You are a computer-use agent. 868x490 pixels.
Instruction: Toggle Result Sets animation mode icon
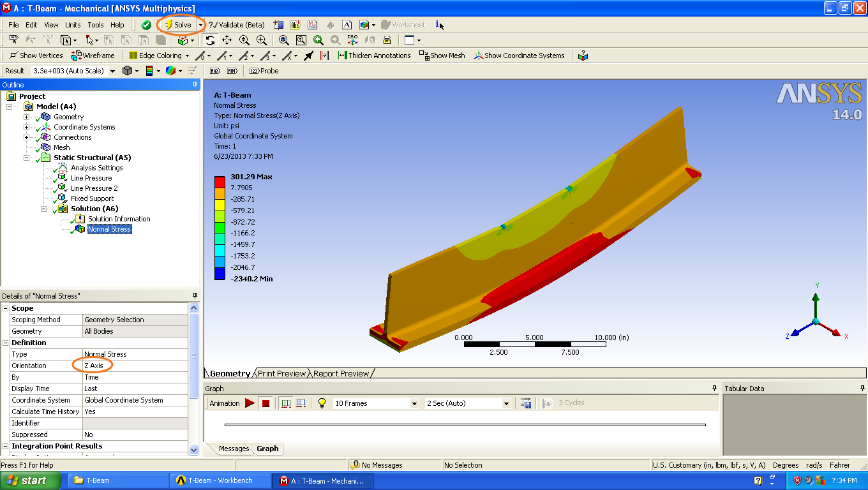tap(301, 403)
